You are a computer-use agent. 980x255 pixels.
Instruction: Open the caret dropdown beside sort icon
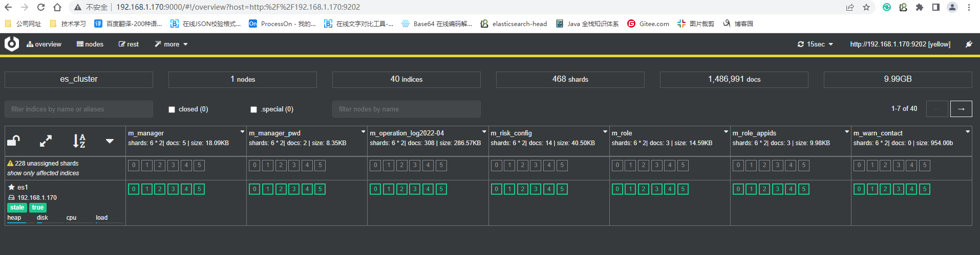click(x=110, y=141)
